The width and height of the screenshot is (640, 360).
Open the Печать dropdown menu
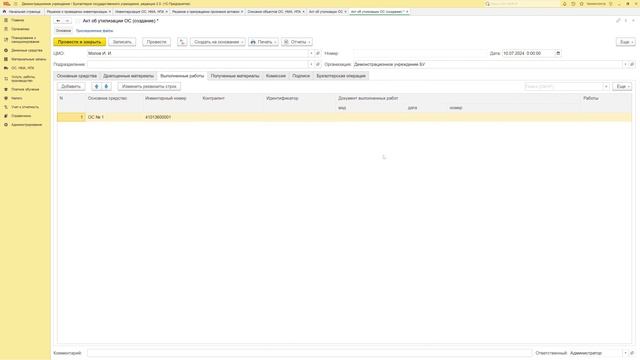click(263, 42)
